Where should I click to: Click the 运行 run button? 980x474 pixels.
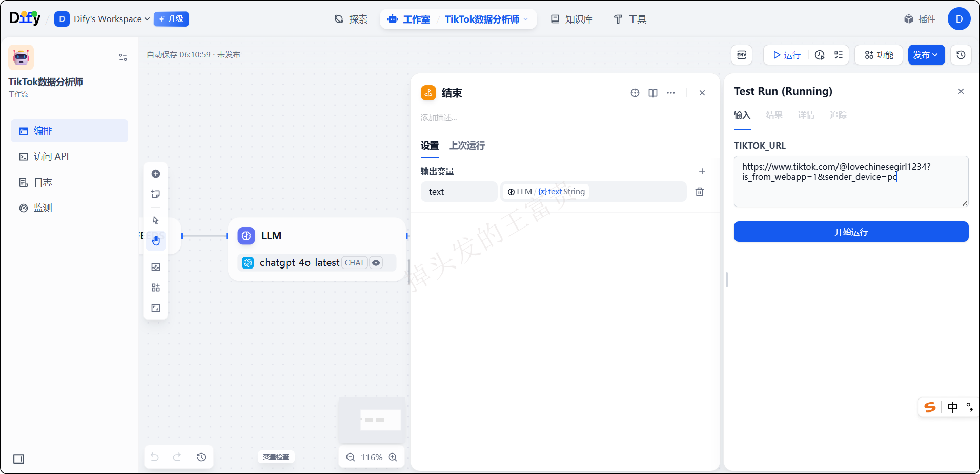(787, 55)
